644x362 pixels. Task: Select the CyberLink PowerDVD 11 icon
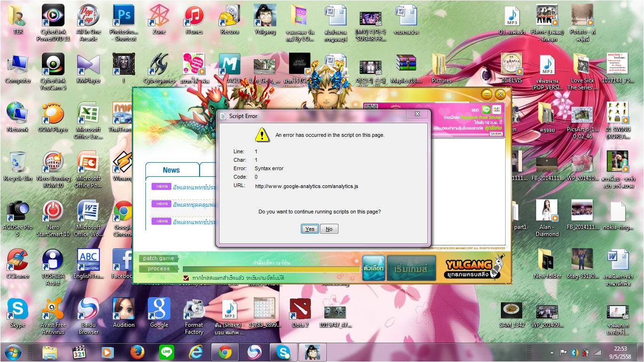(53, 23)
